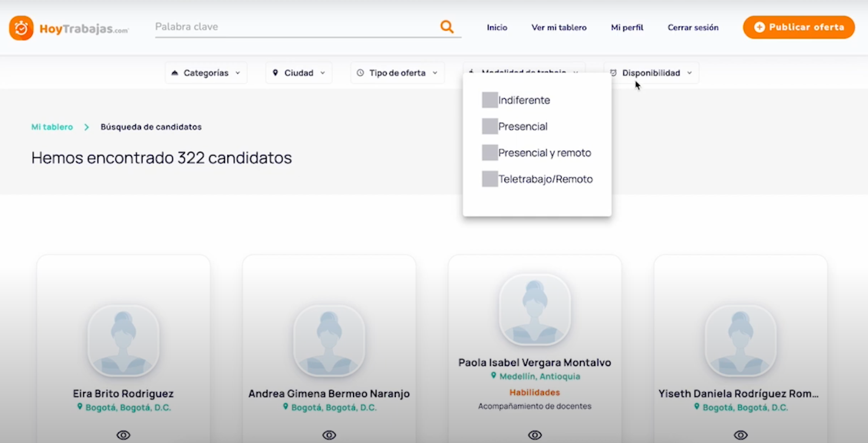The width and height of the screenshot is (868, 443).
Task: Check the Teletrabajo/Remoto checkbox
Action: click(490, 179)
